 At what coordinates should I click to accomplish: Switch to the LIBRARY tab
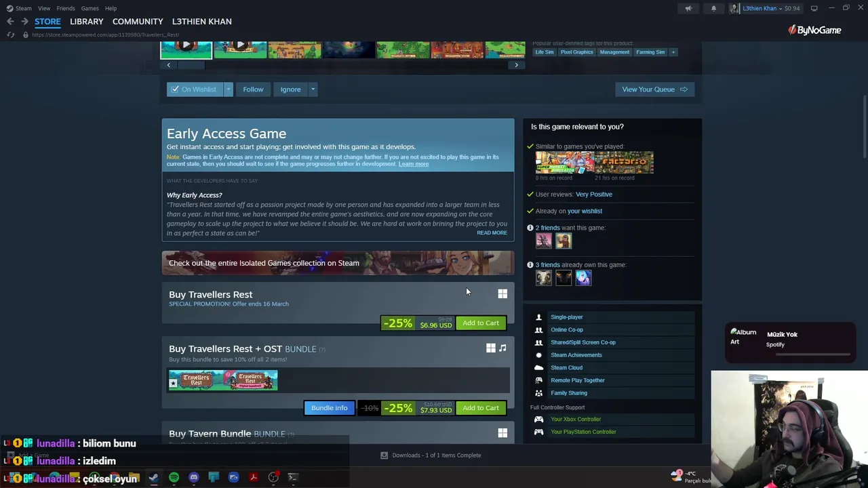[x=87, y=22]
